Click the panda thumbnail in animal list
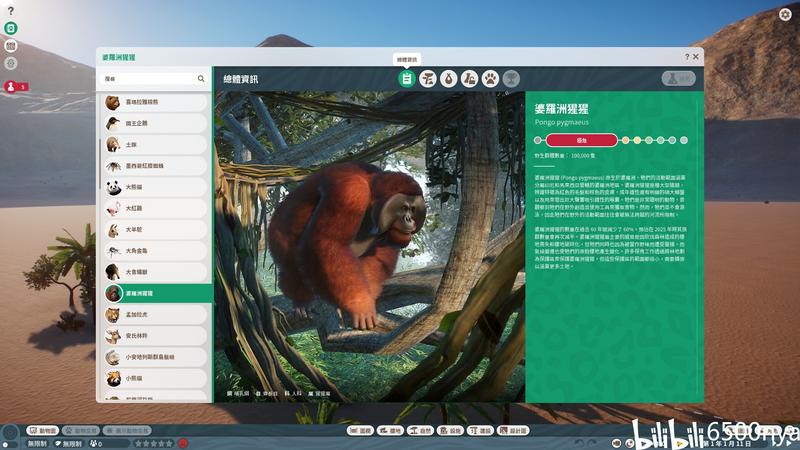 [113, 187]
